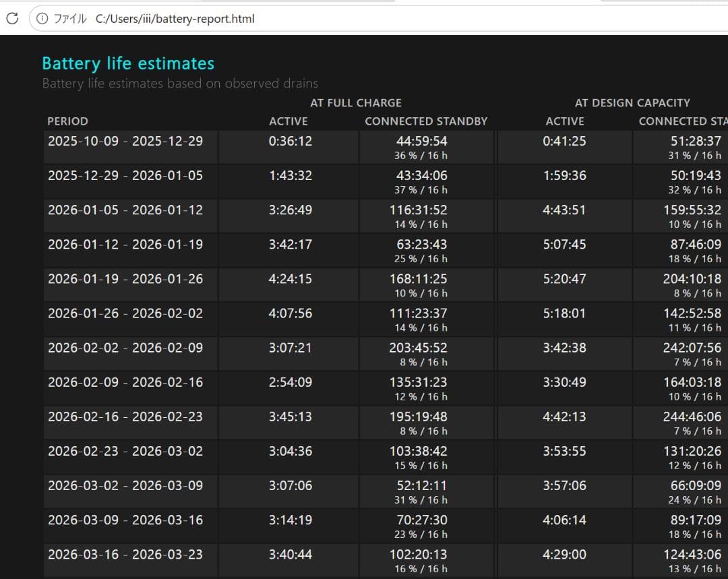Select active time 3:40:44 in last row
Viewport: 728px width, 579px height.
290,554
